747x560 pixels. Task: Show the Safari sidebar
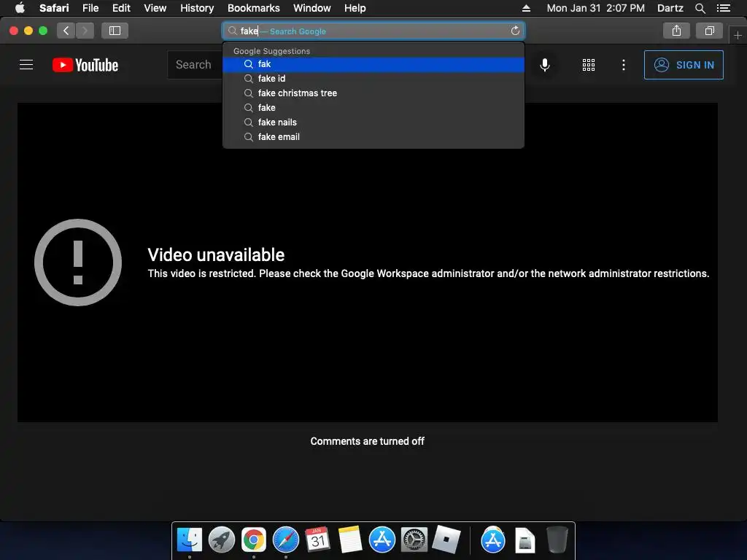115,31
